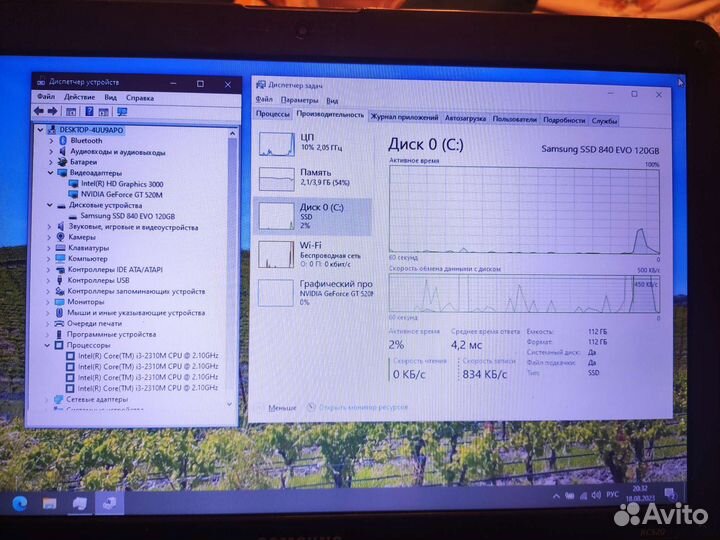Switch to Процессы tab in Task Manager
This screenshot has width=720, height=540.
pos(273,114)
